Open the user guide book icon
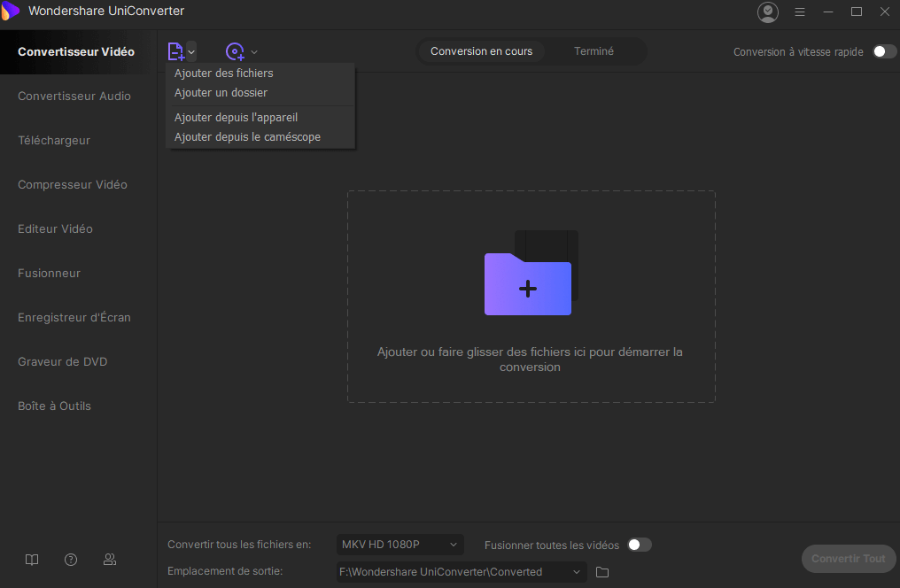 click(x=32, y=560)
